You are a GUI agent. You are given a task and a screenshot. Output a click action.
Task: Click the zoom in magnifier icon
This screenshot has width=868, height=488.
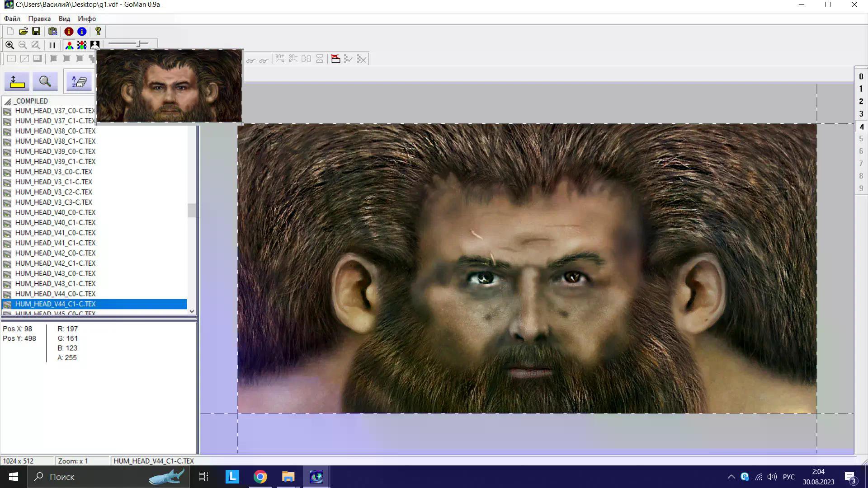click(x=9, y=45)
